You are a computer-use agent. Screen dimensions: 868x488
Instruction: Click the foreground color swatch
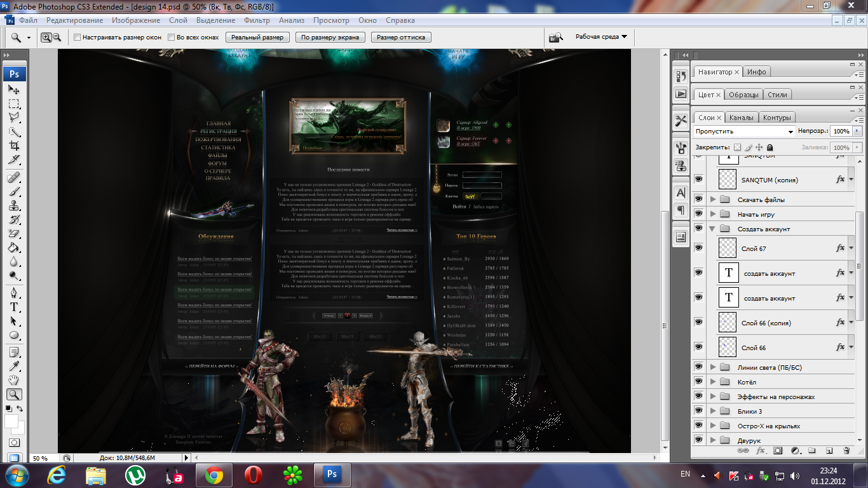11,421
